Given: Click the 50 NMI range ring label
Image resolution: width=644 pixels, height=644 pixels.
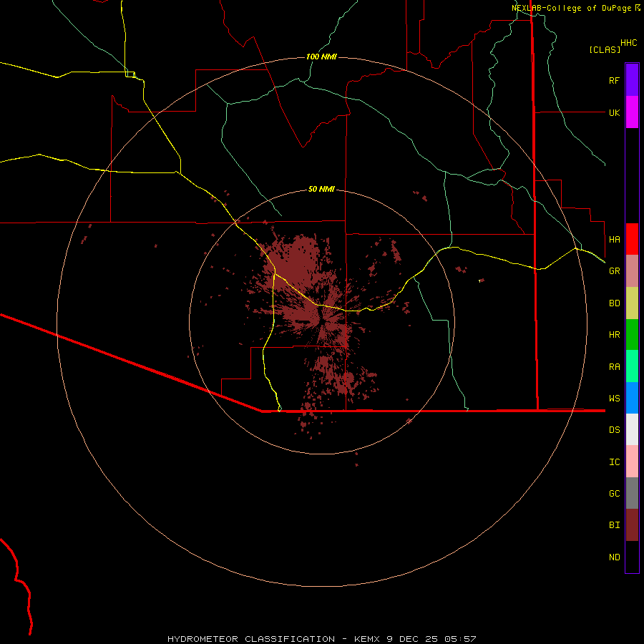Looking at the screenshot, I should pyautogui.click(x=321, y=189).
